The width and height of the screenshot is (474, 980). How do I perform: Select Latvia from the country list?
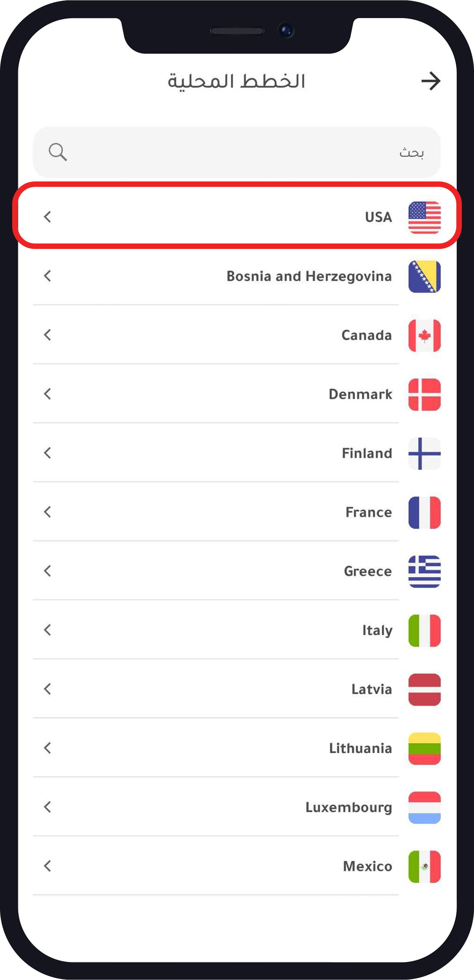pyautogui.click(x=371, y=689)
